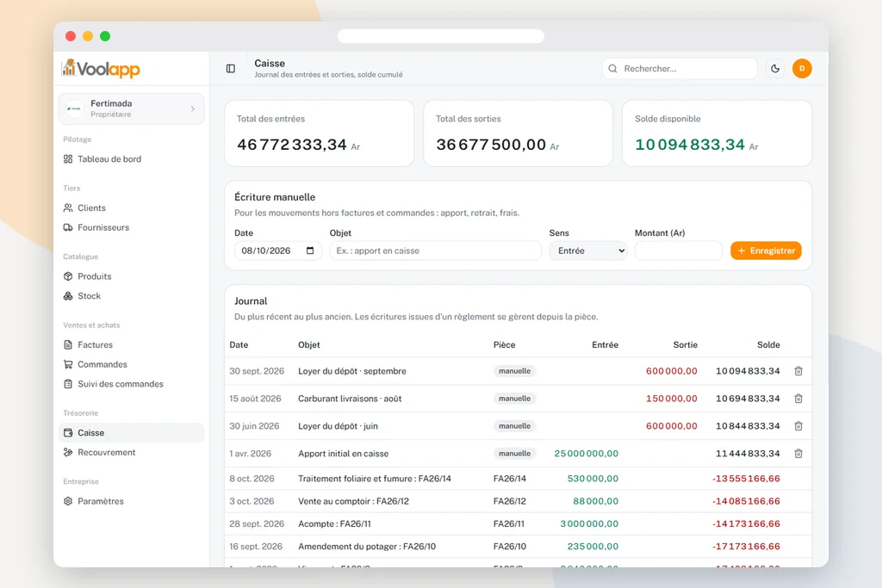Screen dimensions: 882x588
Task: Click the search magnifier icon
Action: pos(613,69)
